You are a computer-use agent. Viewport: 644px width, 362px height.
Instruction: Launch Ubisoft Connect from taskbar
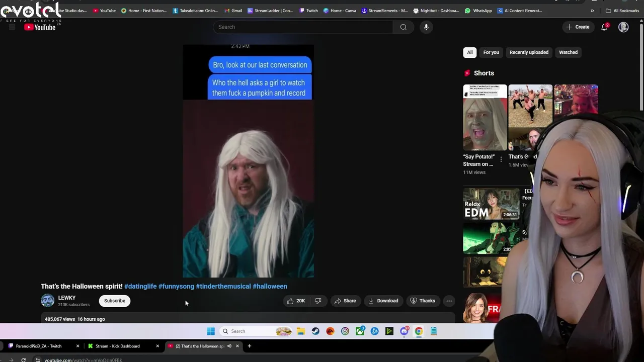(x=345, y=331)
